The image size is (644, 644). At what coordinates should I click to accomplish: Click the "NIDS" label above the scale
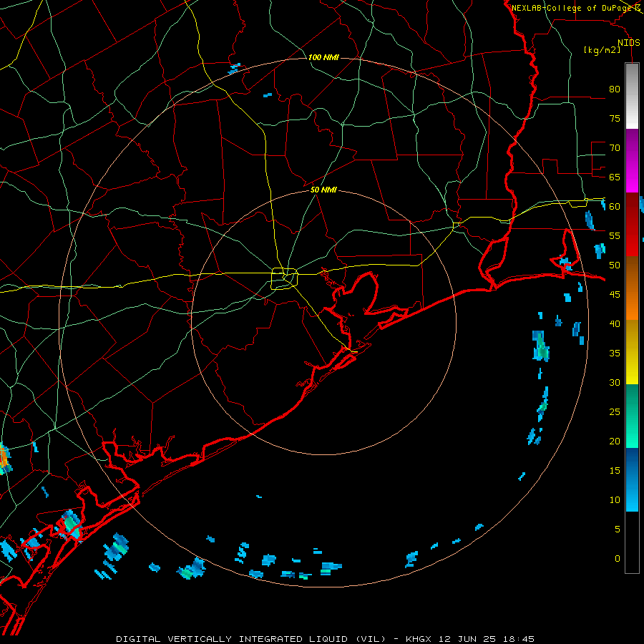coord(629,43)
